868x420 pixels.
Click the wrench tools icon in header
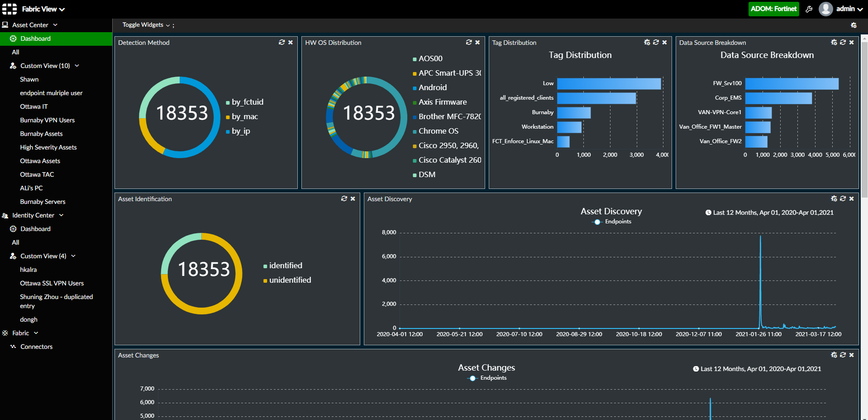(x=809, y=9)
